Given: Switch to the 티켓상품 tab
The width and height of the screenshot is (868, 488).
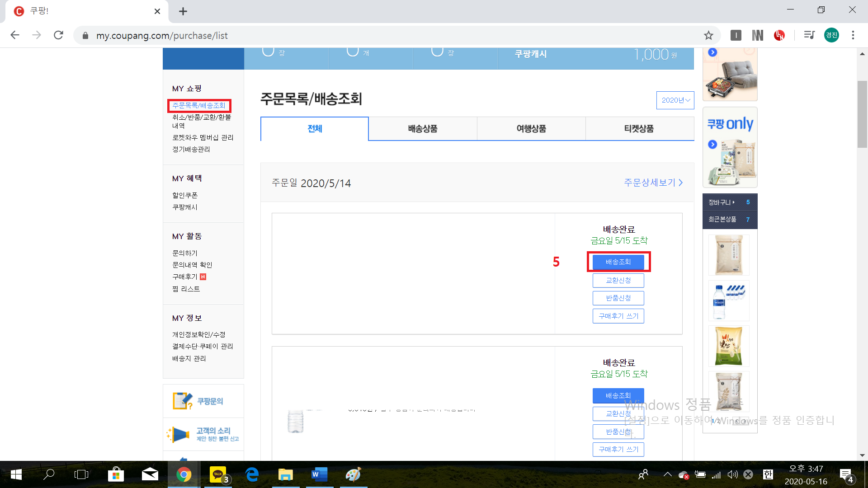Looking at the screenshot, I should [639, 129].
